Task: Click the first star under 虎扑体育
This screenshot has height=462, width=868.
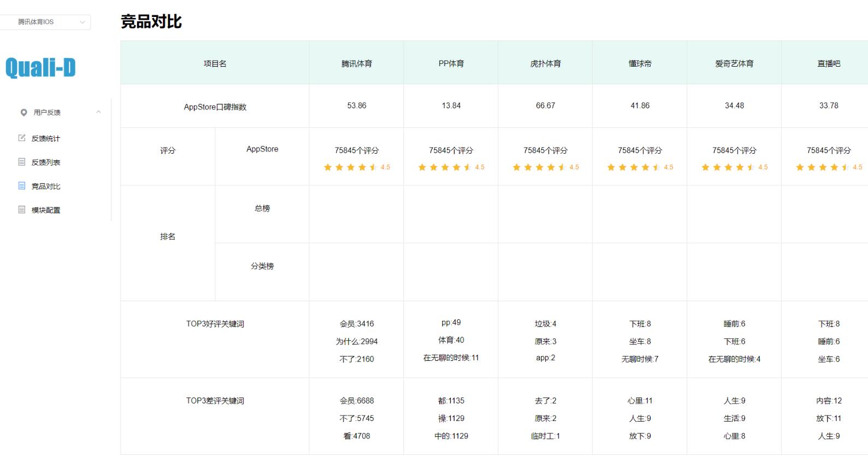Action: (x=517, y=167)
